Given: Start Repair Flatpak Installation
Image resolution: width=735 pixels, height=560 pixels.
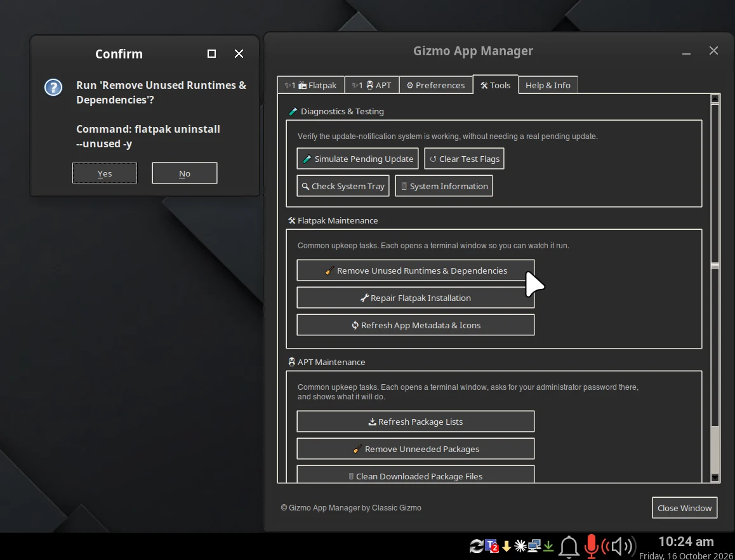Looking at the screenshot, I should point(416,297).
